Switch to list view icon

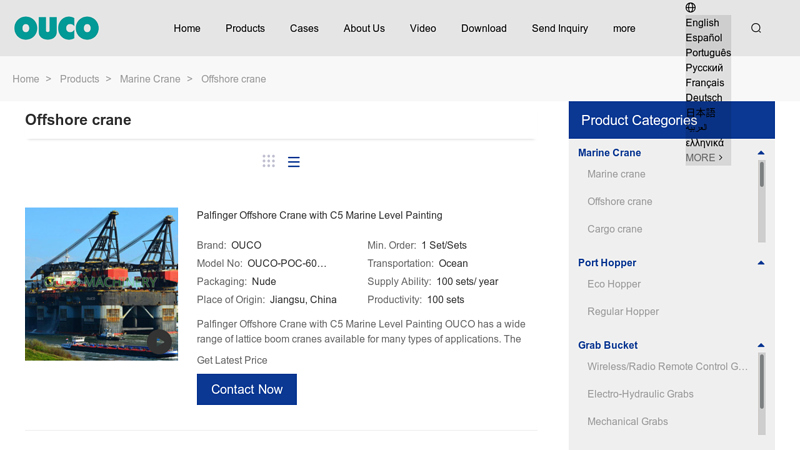293,162
